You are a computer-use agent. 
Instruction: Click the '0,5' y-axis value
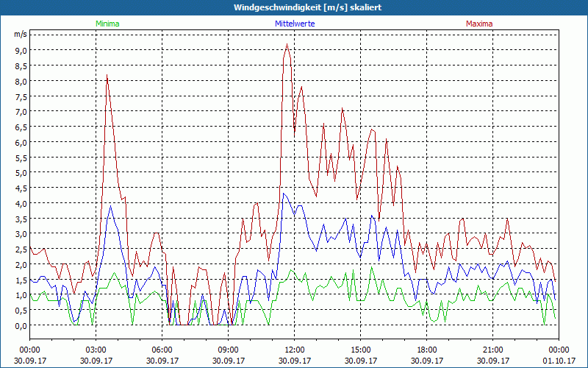point(21,310)
